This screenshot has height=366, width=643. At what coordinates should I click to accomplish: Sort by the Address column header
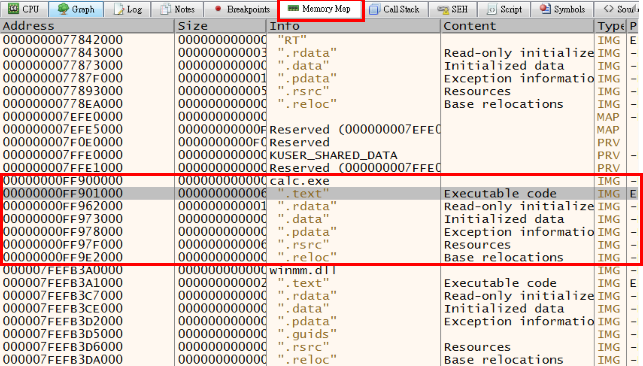pos(87,26)
